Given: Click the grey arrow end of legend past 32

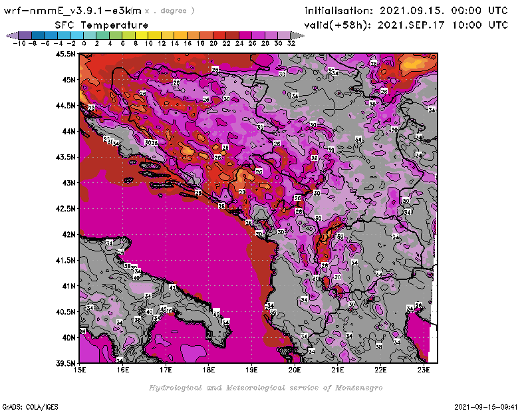Looking at the screenshot, I should 297,35.
